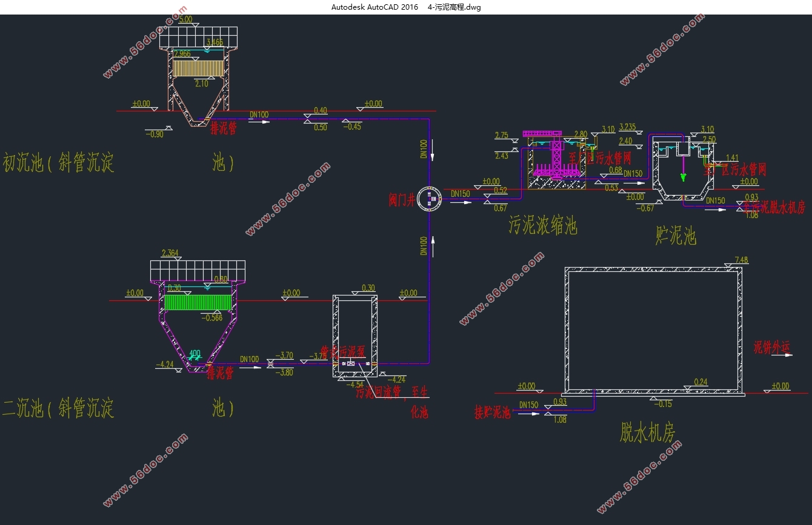The height and width of the screenshot is (525, 812).
Task: Click the green inclined-tube block in 二沉池
Action: coord(199,303)
